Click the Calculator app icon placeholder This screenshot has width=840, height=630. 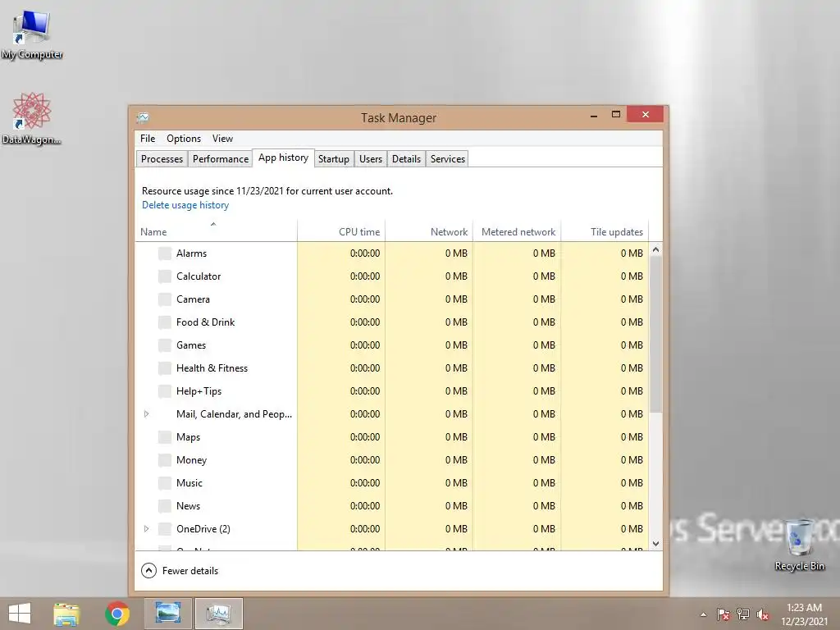(x=165, y=276)
